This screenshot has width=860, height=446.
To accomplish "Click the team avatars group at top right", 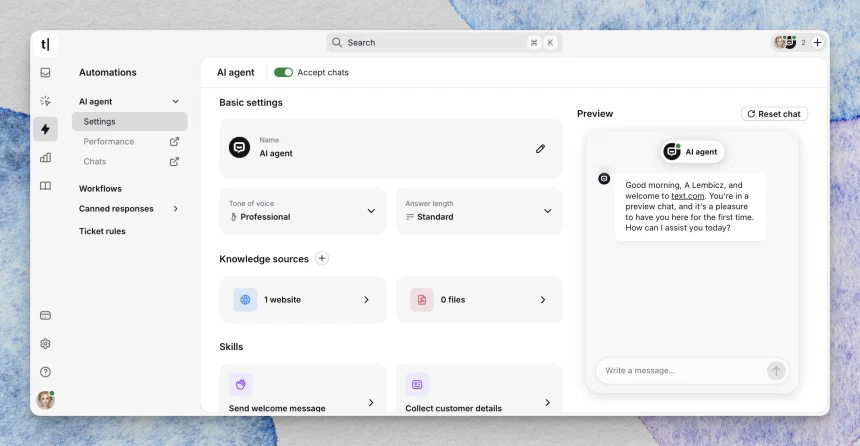I will pyautogui.click(x=785, y=42).
